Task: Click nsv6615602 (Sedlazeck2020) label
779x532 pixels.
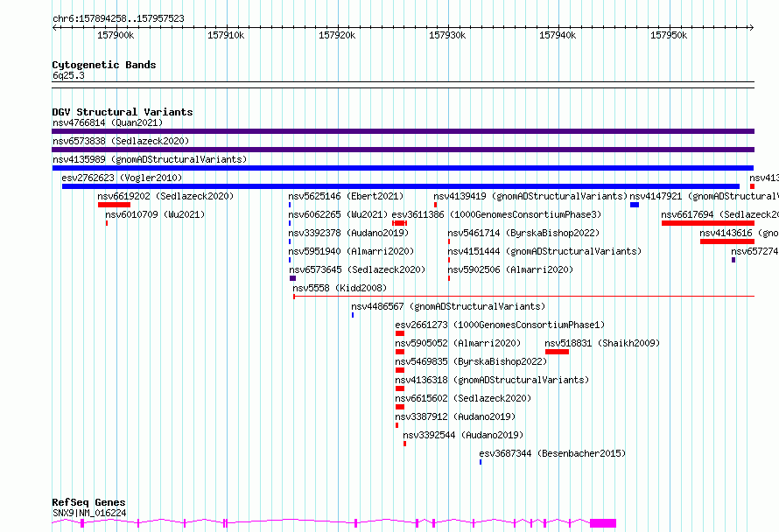Action: click(463, 398)
